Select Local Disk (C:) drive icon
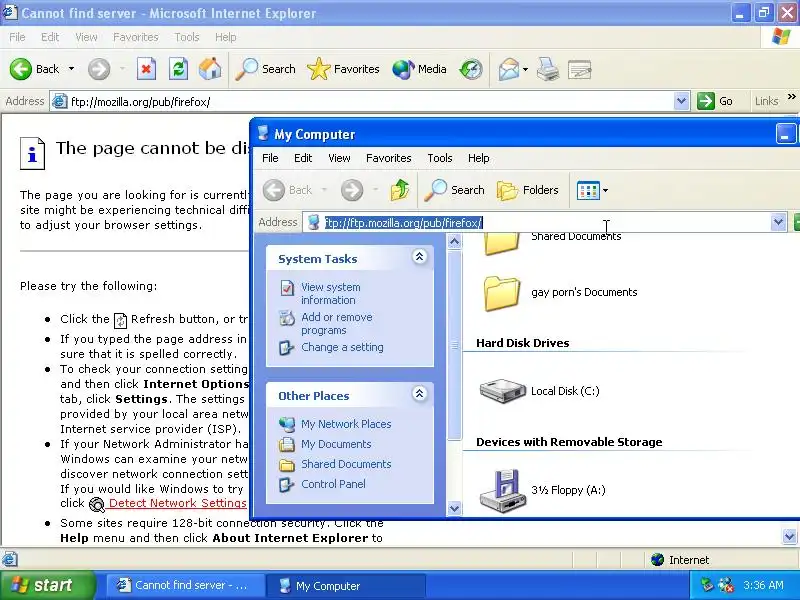This screenshot has width=800, height=600. (x=503, y=391)
